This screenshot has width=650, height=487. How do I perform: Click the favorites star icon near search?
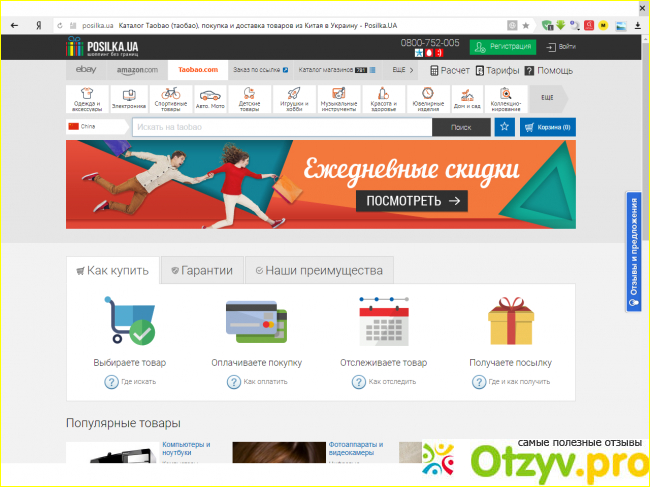pos(504,127)
